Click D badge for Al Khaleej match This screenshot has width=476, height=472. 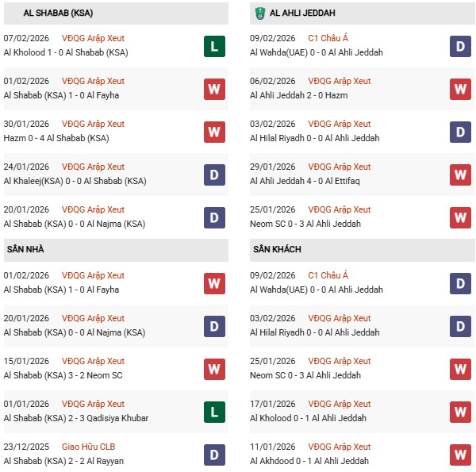[x=213, y=175]
